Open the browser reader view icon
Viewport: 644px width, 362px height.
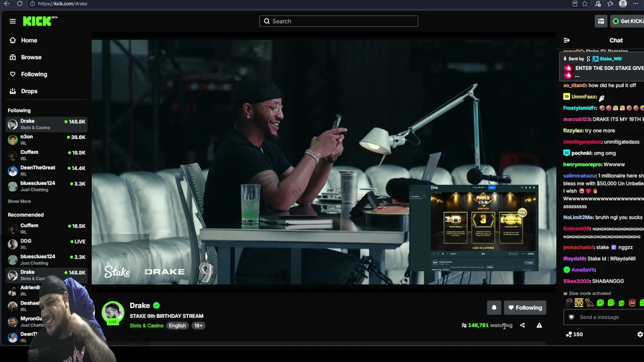575,4
